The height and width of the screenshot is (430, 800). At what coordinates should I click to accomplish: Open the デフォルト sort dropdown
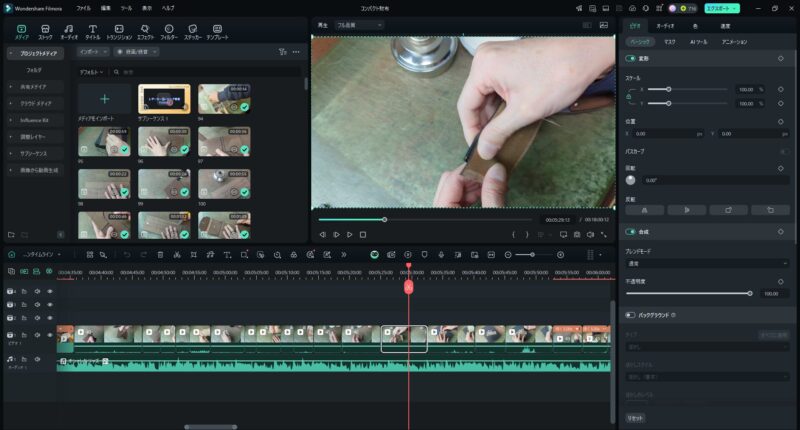click(92, 72)
